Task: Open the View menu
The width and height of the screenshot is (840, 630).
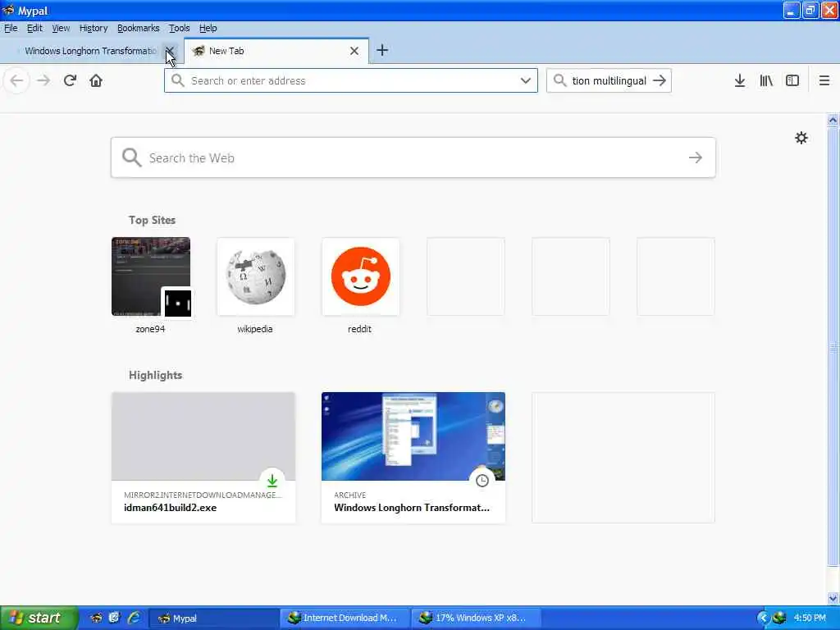Action: 61,29
